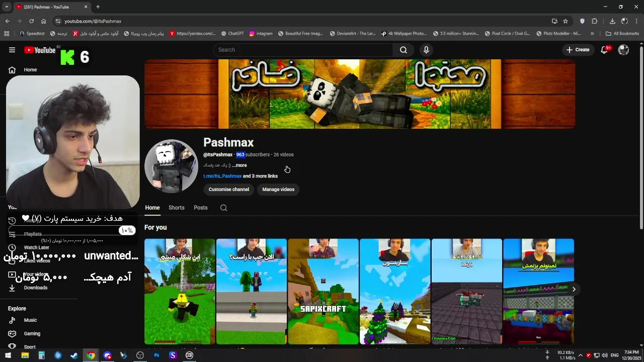
Task: Open the intagram bookmark
Action: [261, 34]
